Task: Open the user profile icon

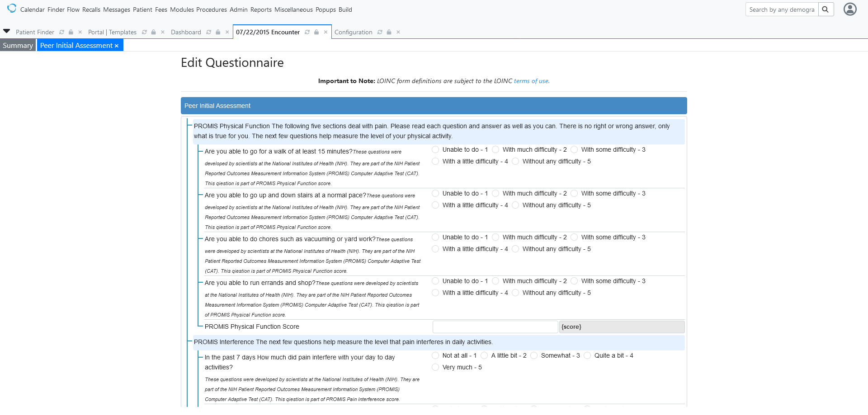Action: [x=849, y=9]
